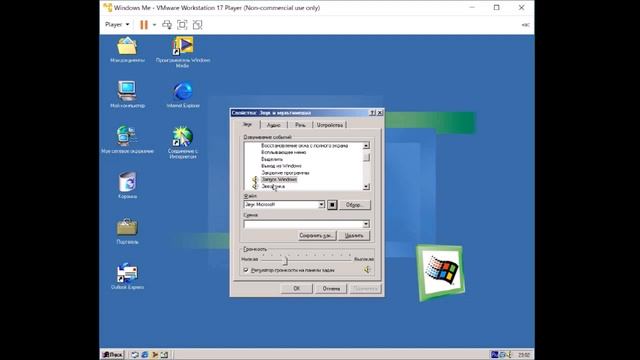Screen dimensions: 640x360
Task: Click the yellow speaker volume icon in tray
Action: point(509,355)
